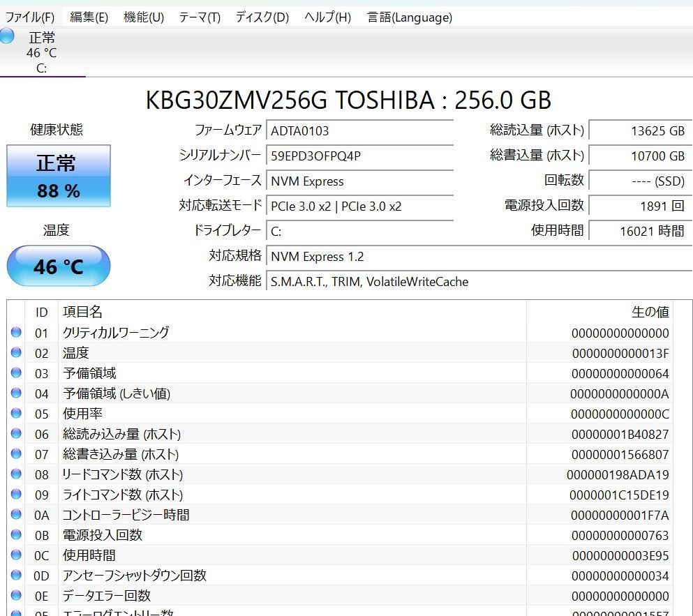
Task: Open the 機能(U) dropdown menu
Action: tap(143, 17)
